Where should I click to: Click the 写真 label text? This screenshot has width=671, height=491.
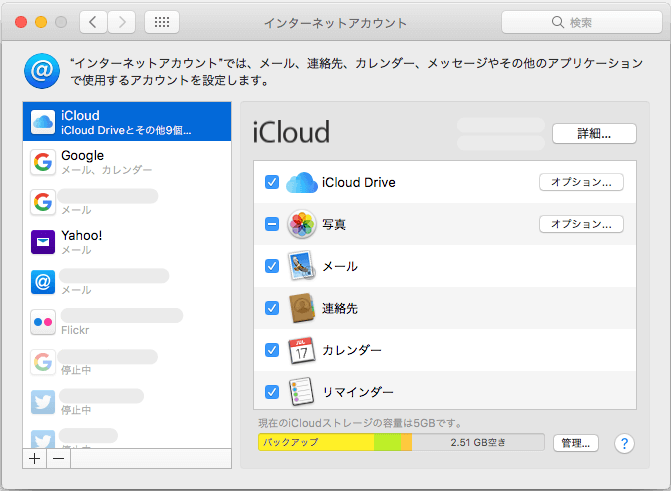[334, 224]
